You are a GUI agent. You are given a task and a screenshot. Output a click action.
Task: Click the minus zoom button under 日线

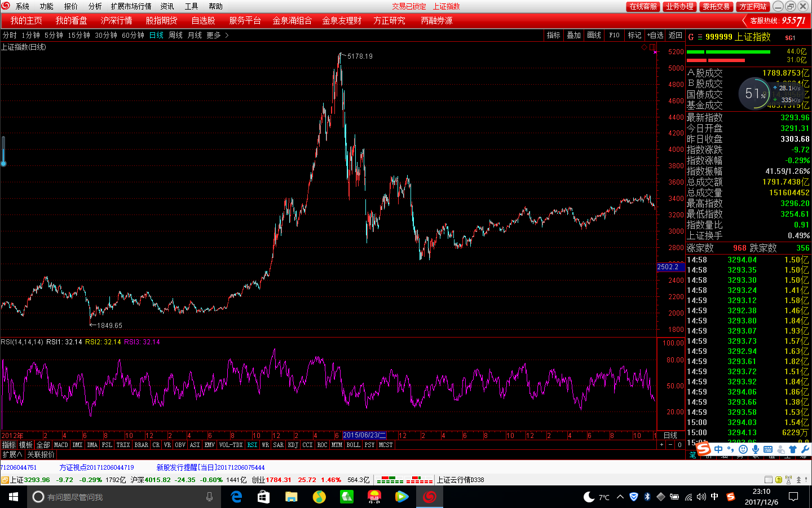pyautogui.click(x=670, y=445)
